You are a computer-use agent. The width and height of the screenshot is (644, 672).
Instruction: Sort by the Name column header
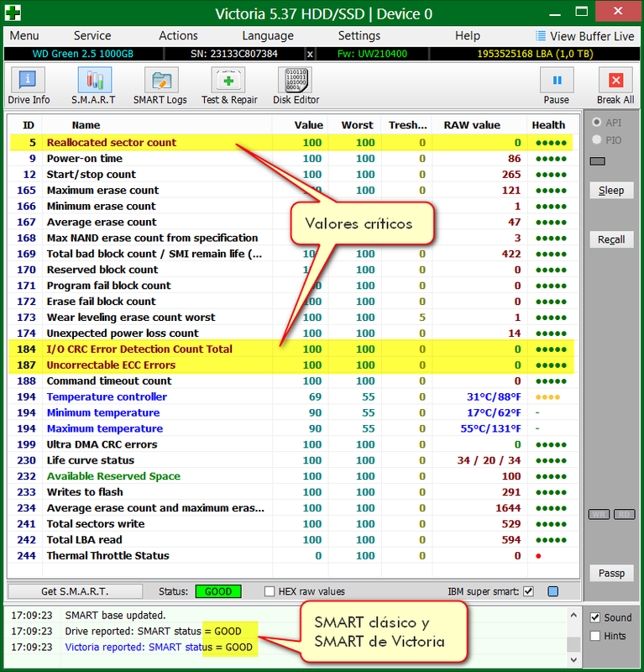coord(86,125)
